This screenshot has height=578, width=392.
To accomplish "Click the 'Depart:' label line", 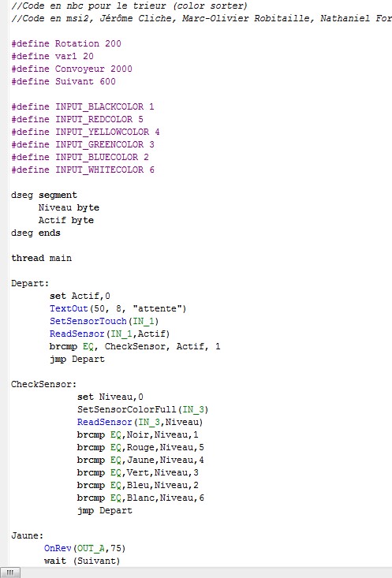I will point(30,283).
